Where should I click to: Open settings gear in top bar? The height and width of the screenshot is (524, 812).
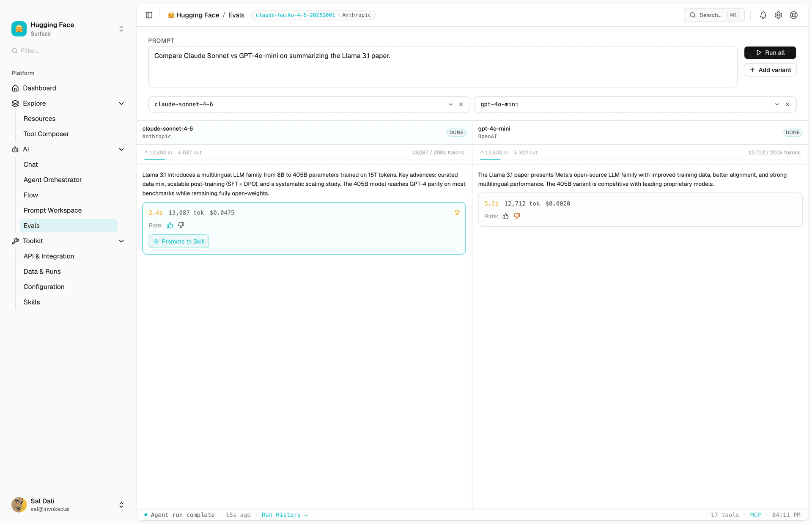coord(779,15)
